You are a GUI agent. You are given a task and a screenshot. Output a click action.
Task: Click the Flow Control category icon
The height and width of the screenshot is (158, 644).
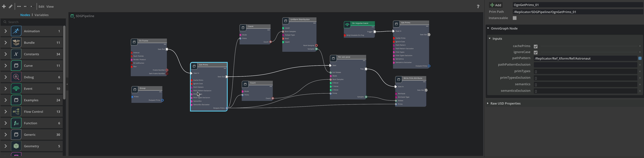[16, 112]
